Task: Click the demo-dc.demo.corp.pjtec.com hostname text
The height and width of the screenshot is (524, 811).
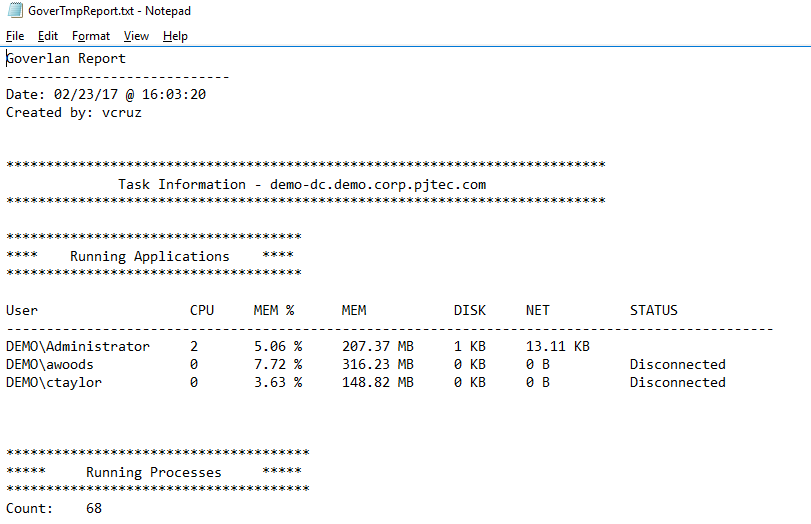Action: point(378,184)
